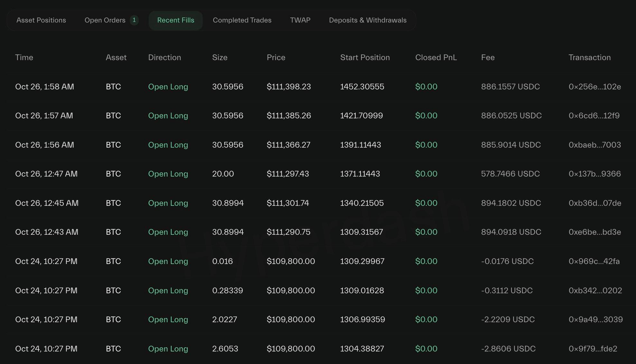Open transaction link 0x969c...42fa
This screenshot has width=636, height=364.
pyautogui.click(x=594, y=261)
